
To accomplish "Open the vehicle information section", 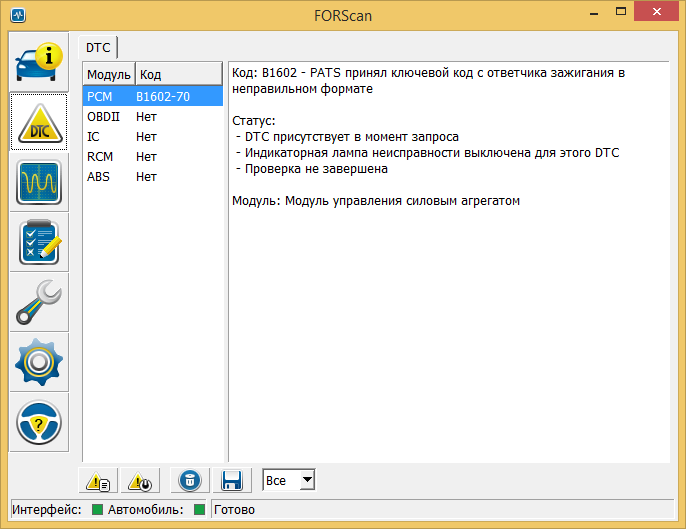I will (x=39, y=62).
